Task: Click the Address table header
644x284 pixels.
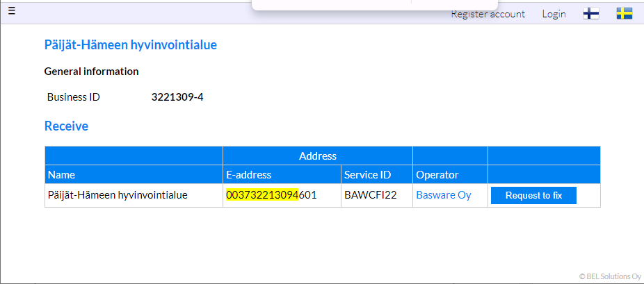Action: pyautogui.click(x=318, y=156)
